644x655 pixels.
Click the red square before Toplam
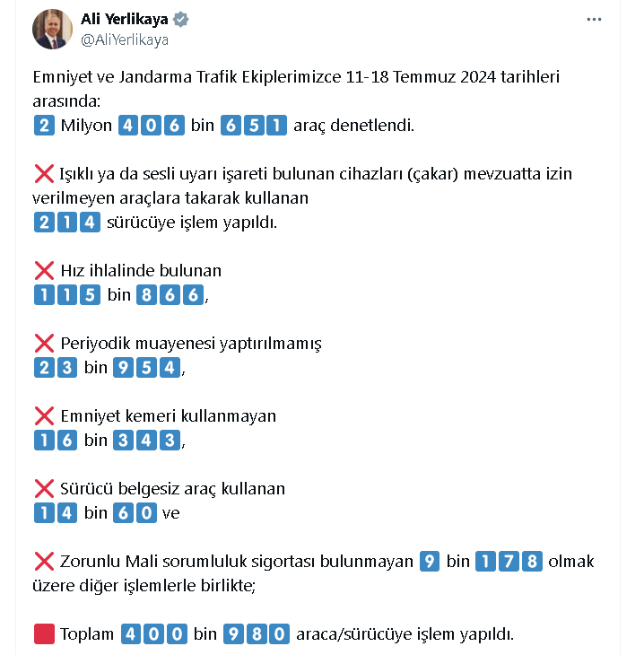tap(44, 634)
